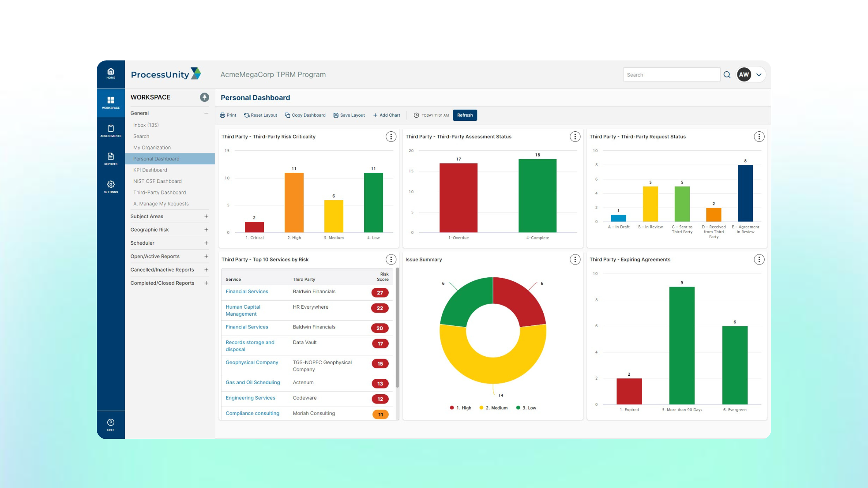Select the Workspace icon in the sidebar

(x=111, y=103)
